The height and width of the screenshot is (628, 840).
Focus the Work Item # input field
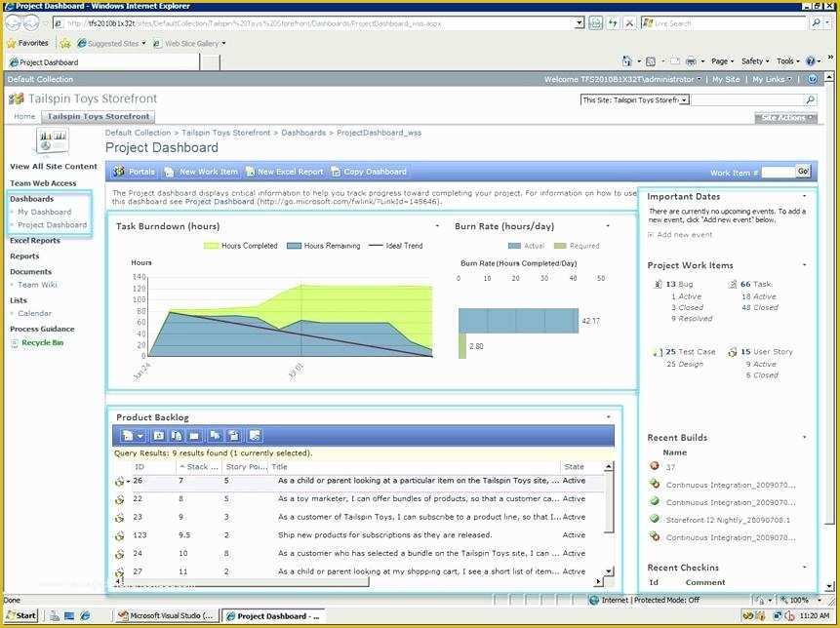pos(778,173)
